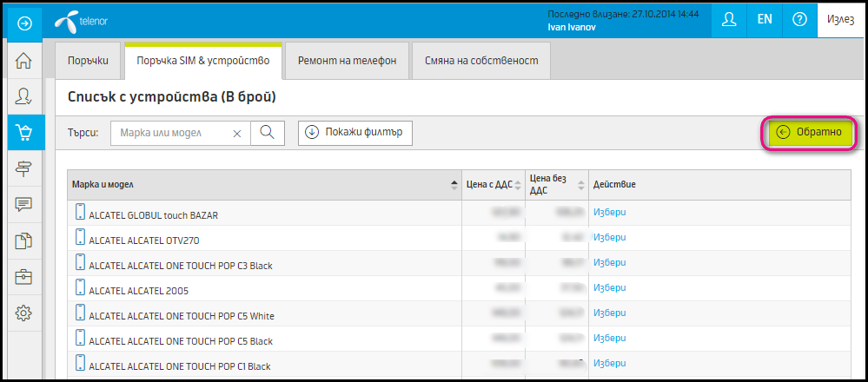The height and width of the screenshot is (382, 868).
Task: Log out with the Изход button
Action: click(x=840, y=20)
